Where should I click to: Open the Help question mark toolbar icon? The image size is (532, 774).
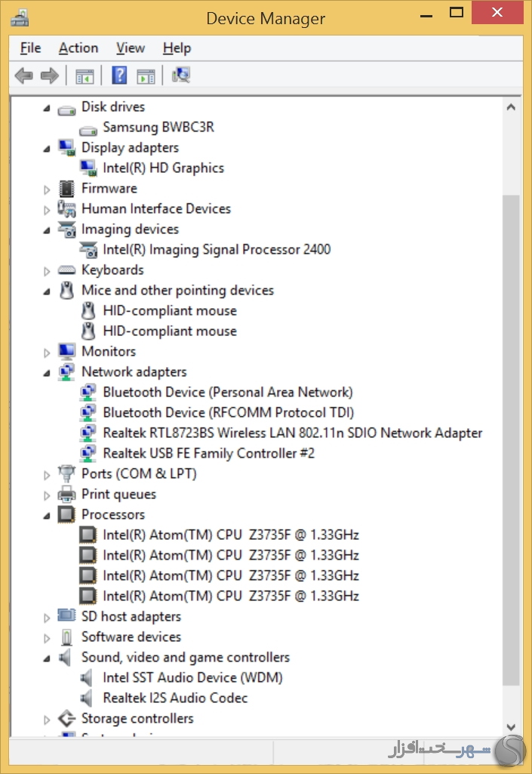(x=119, y=75)
